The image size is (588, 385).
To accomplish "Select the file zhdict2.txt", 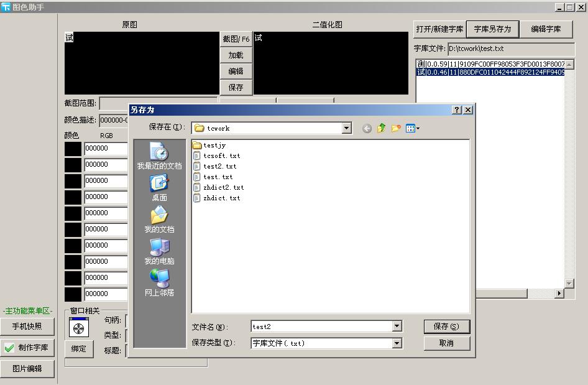I will 218,187.
